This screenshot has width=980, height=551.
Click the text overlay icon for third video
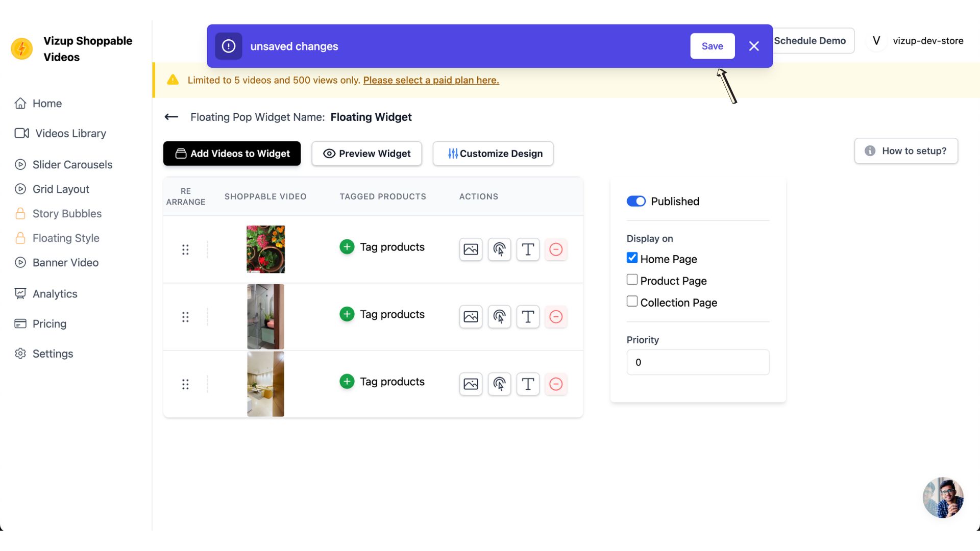[x=528, y=384]
